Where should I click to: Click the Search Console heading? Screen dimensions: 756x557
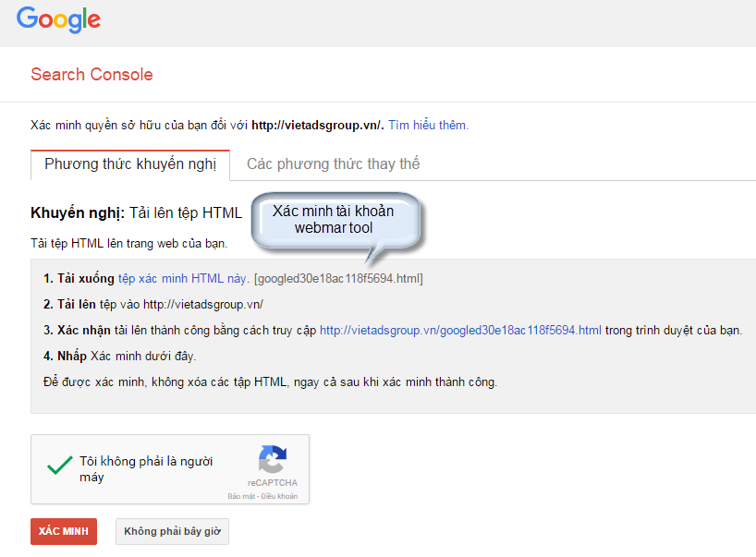[x=91, y=74]
